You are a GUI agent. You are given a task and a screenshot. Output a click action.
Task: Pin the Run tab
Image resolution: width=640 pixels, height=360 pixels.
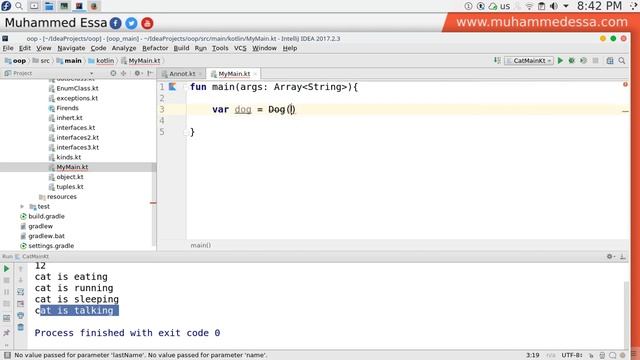(7, 333)
